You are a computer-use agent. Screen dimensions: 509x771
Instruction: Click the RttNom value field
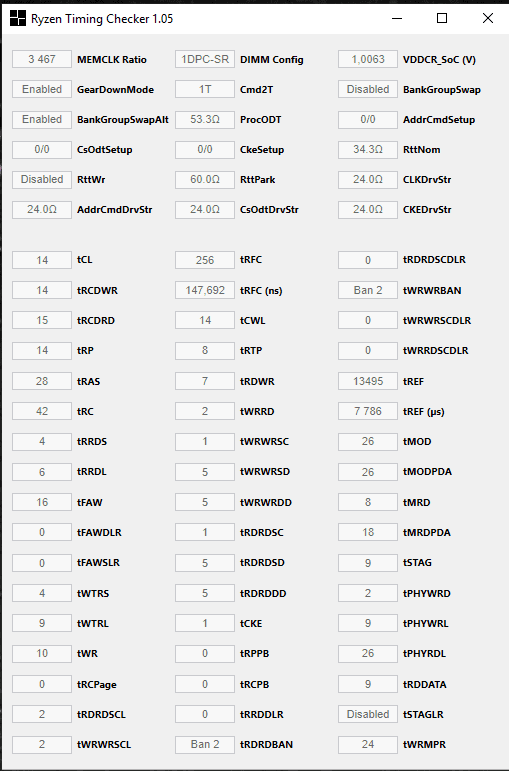(368, 149)
